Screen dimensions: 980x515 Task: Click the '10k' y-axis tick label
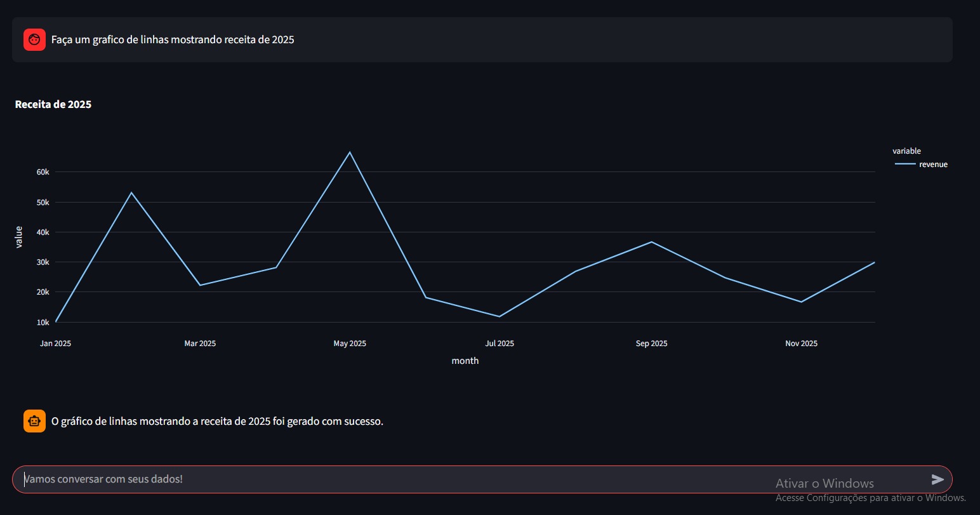click(x=43, y=323)
